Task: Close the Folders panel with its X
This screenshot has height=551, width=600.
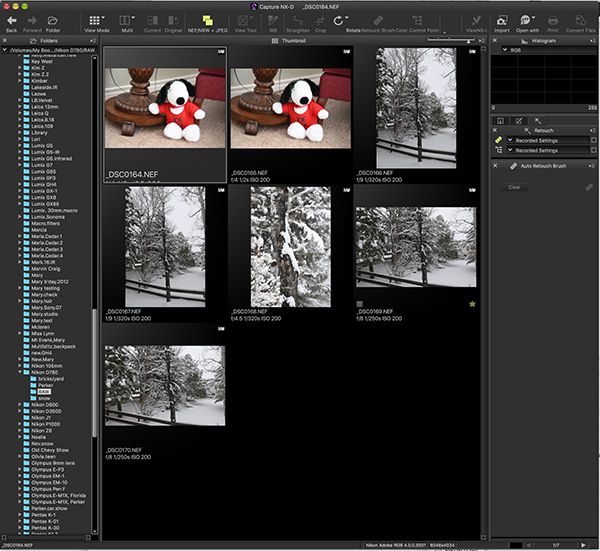Action: 5,41
